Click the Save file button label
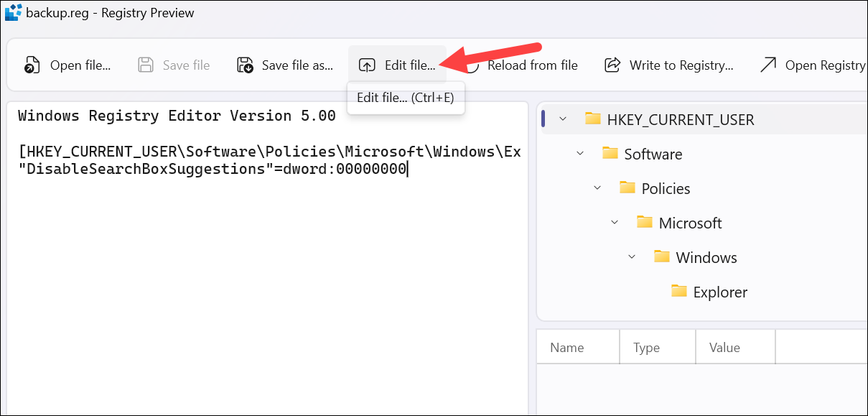 [186, 65]
